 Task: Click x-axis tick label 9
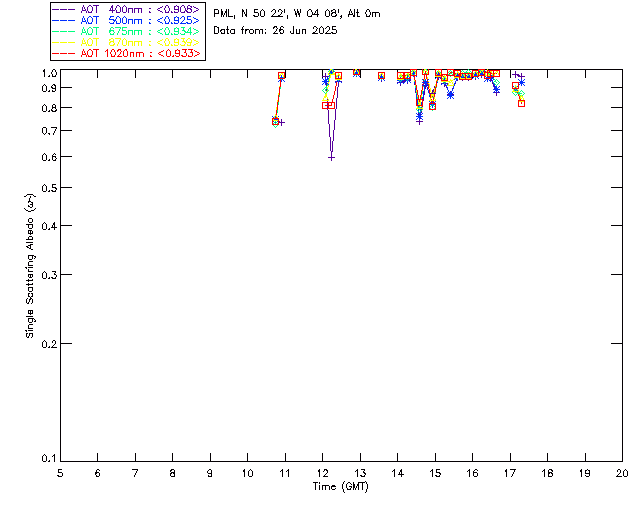pos(210,473)
